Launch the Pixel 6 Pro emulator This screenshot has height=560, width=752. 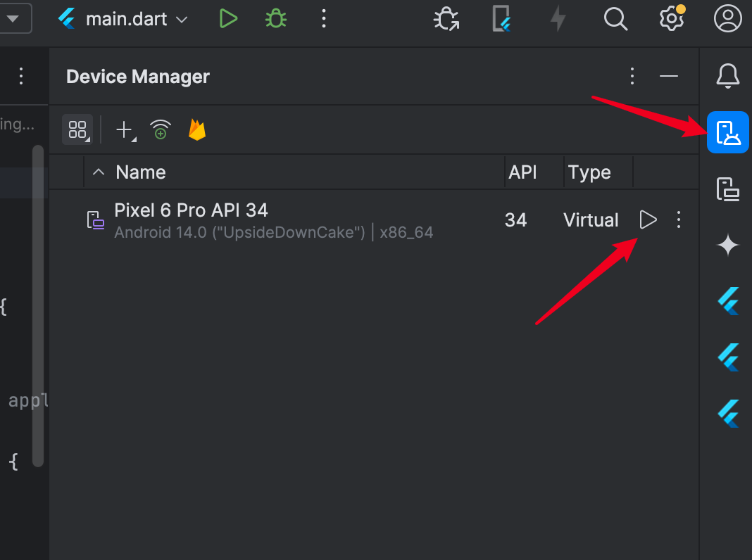tap(648, 220)
